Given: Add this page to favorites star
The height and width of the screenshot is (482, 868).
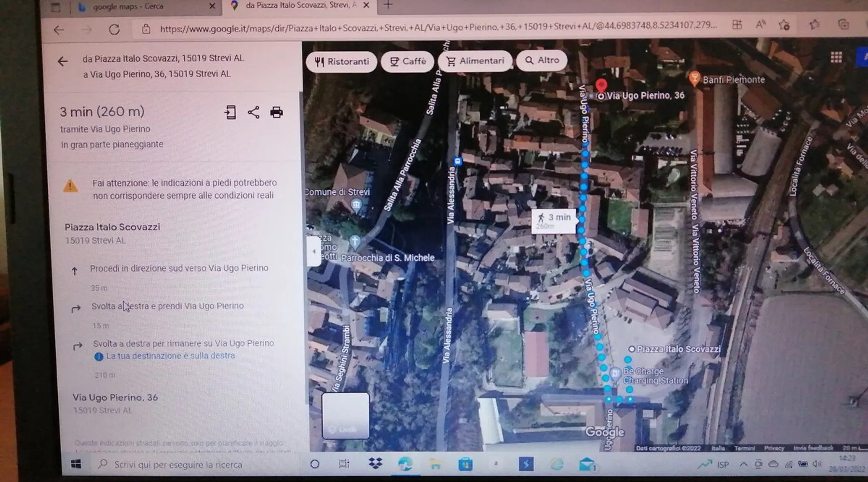Looking at the screenshot, I should pos(784,25).
